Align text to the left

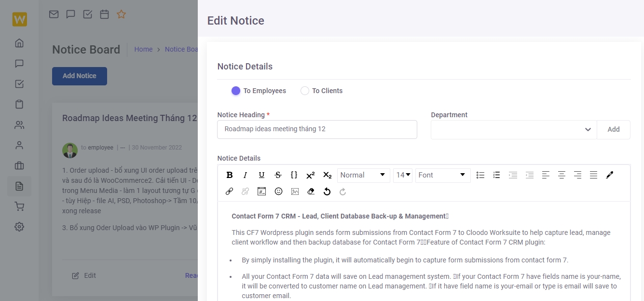click(546, 175)
